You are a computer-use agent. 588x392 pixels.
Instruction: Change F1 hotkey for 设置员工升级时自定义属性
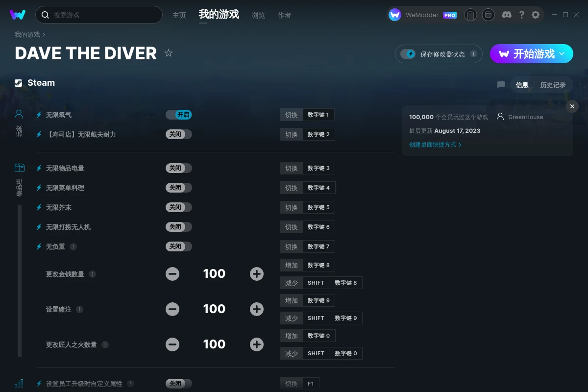(311, 384)
